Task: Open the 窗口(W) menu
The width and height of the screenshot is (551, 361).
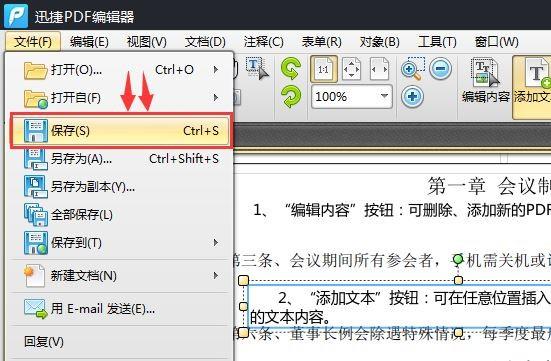Action: (x=497, y=42)
